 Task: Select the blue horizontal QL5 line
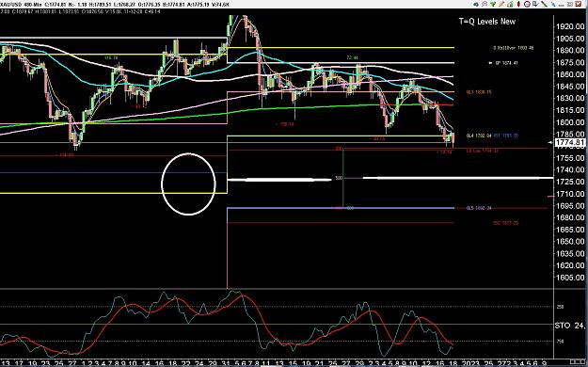click(341, 208)
